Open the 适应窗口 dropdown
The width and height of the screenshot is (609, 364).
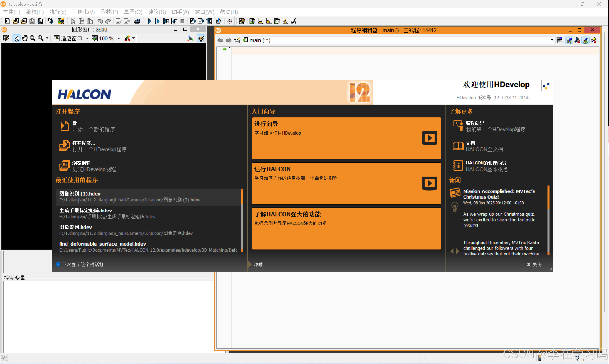pos(88,38)
